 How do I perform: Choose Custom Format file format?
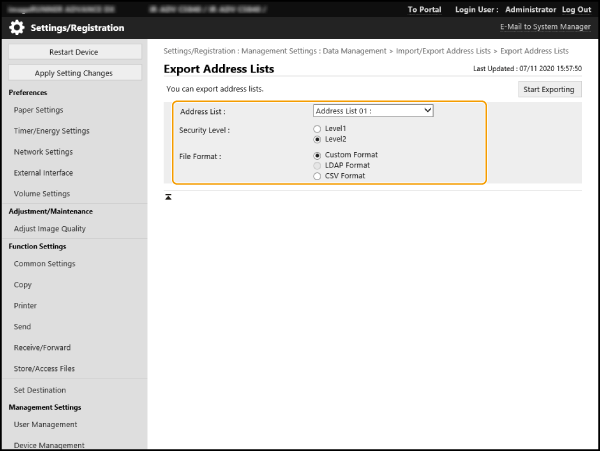[x=318, y=155]
